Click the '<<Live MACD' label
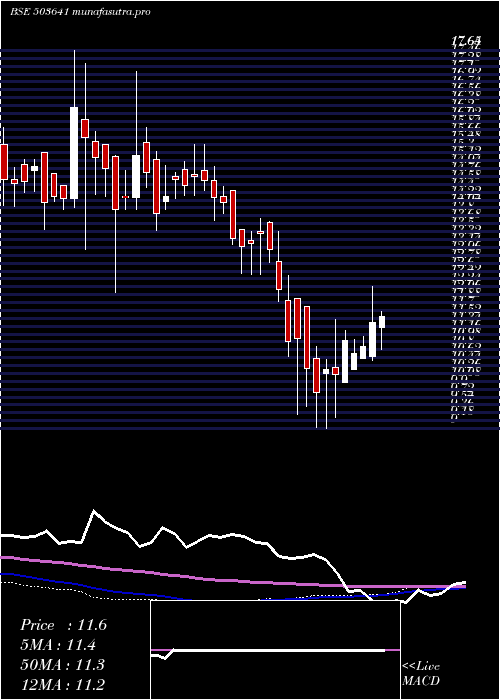Viewport: 500px width, 700px height. point(421,674)
